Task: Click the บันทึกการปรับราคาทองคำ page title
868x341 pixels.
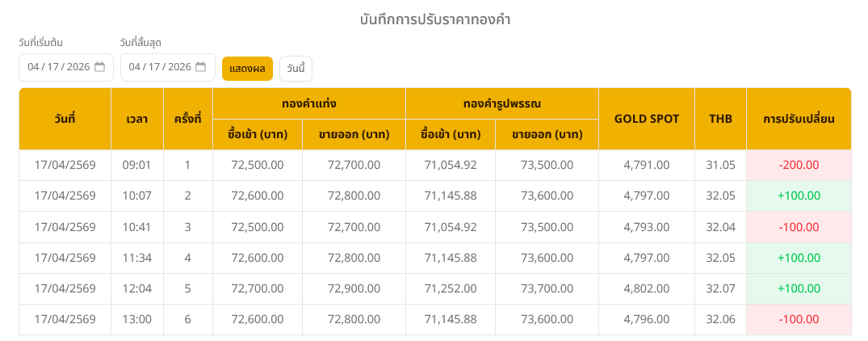Action: (x=434, y=19)
